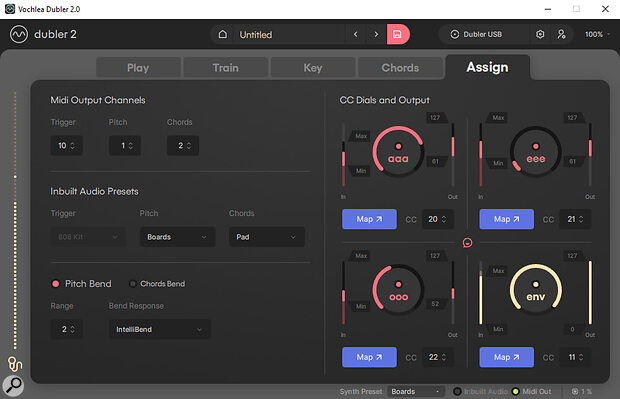Click the eee vowel dial

click(536, 152)
